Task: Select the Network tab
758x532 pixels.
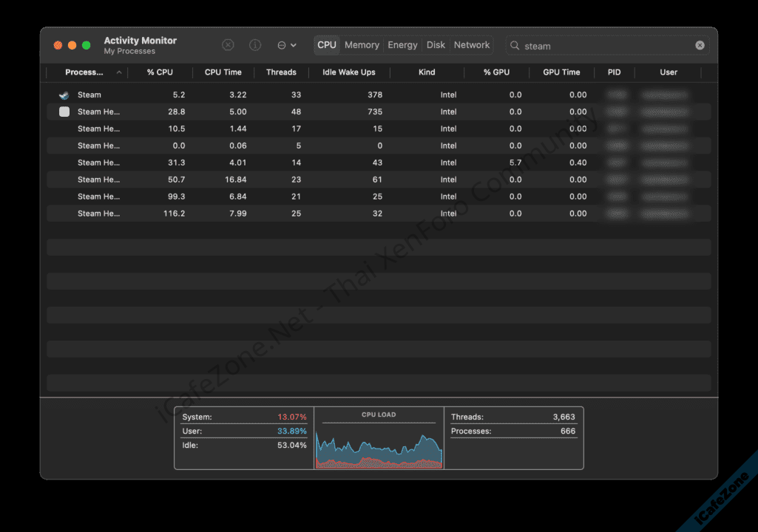Action: click(x=472, y=45)
